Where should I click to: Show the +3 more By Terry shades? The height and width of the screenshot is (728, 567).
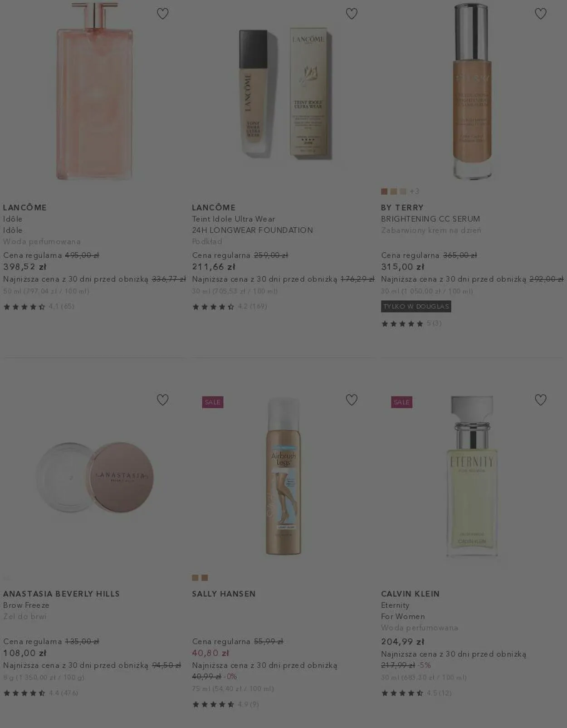415,191
